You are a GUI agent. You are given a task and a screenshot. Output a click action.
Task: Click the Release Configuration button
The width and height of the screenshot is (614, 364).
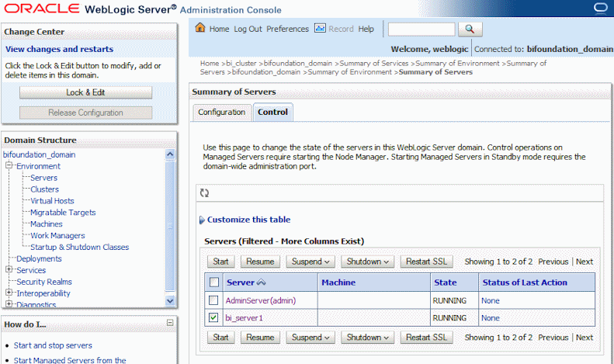pos(85,113)
